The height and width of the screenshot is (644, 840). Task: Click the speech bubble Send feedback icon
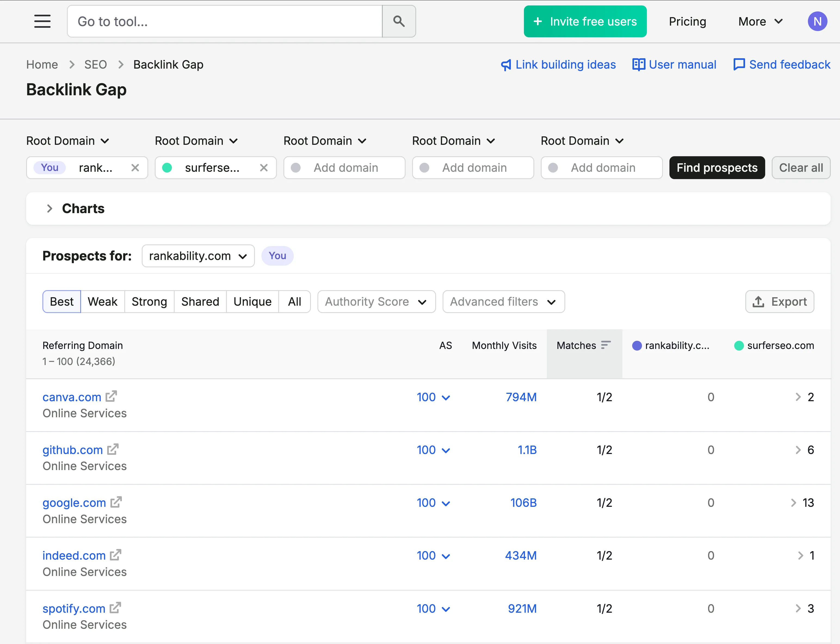(739, 65)
